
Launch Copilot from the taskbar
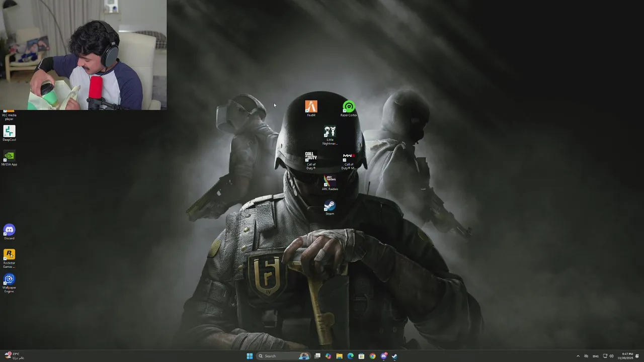coord(329,356)
